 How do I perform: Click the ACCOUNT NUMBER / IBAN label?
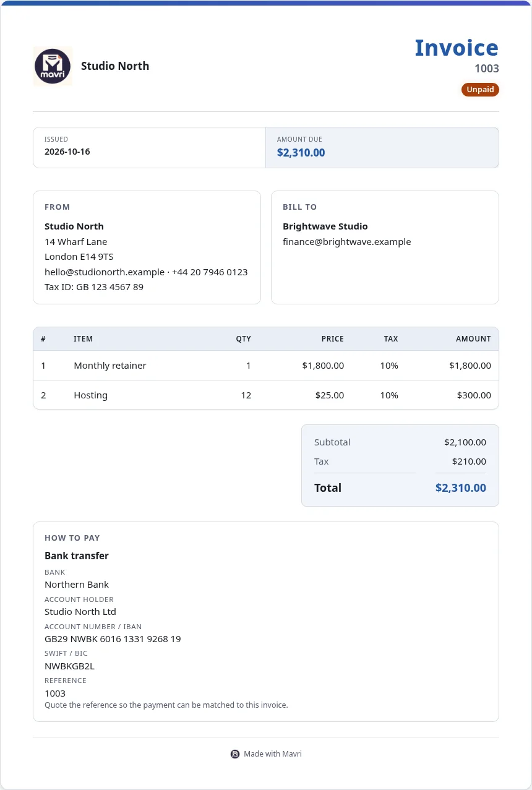pos(93,627)
